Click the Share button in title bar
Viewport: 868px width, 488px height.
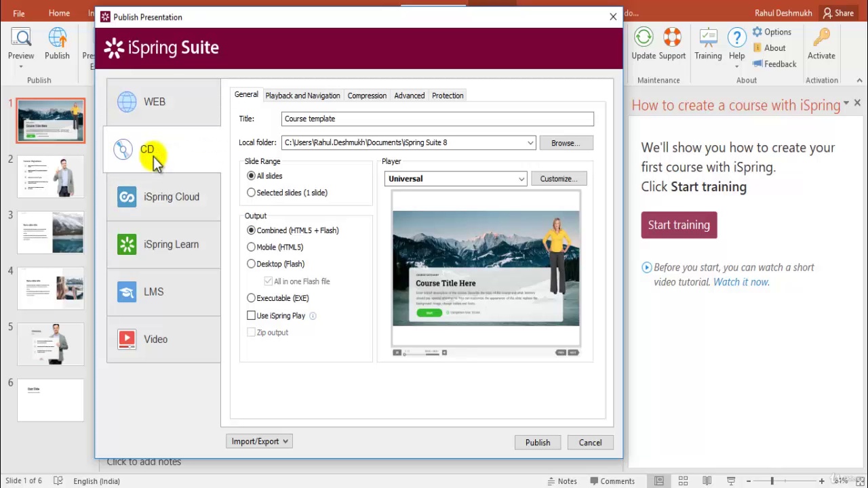(838, 13)
